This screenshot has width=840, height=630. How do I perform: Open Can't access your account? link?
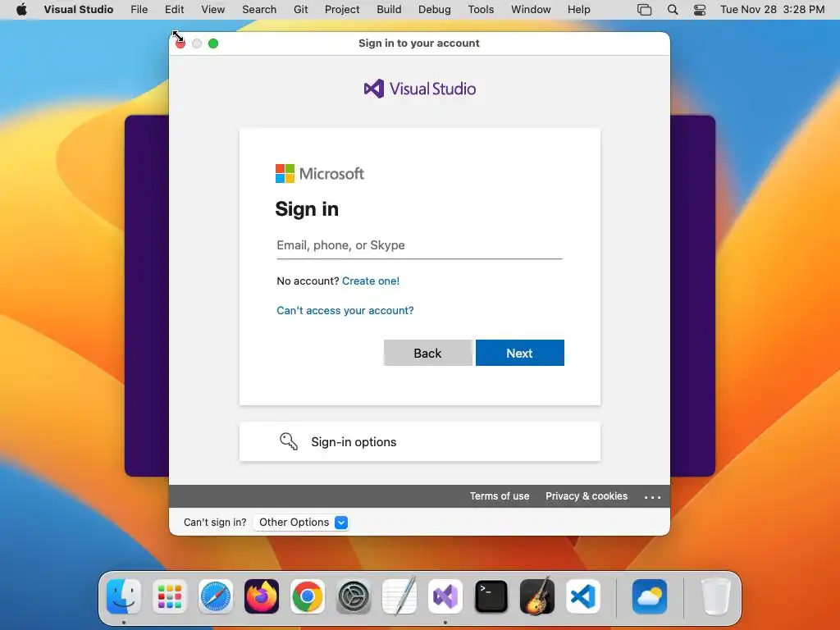click(x=345, y=310)
